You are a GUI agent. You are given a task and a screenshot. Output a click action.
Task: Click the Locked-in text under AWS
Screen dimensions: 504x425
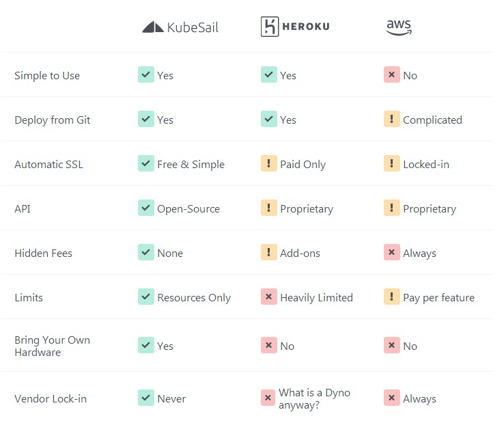coord(426,164)
